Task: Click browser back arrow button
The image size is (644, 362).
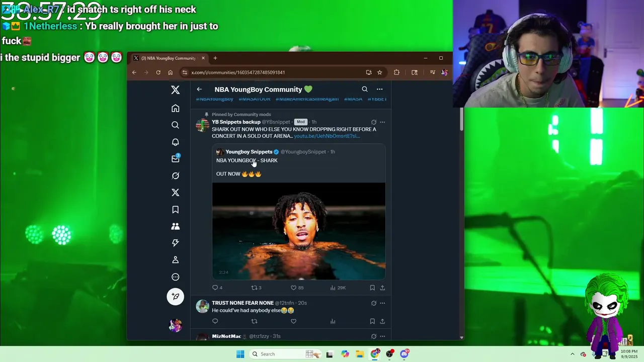Action: [x=134, y=72]
